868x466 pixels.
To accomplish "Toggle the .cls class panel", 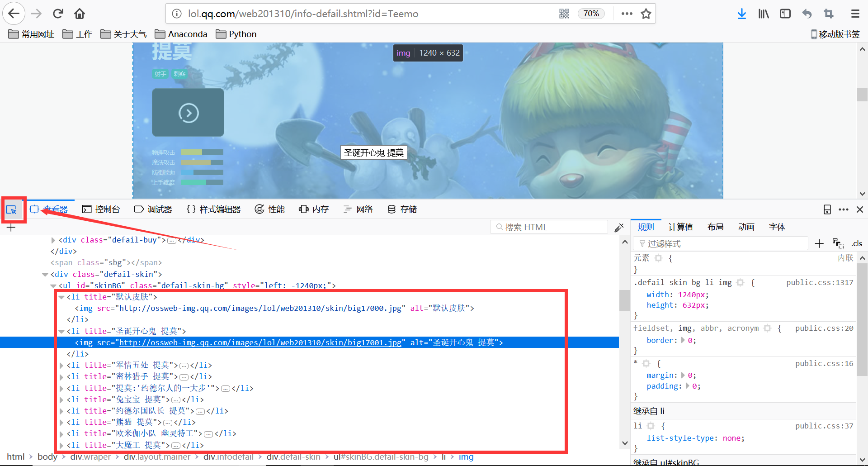I will click(857, 243).
